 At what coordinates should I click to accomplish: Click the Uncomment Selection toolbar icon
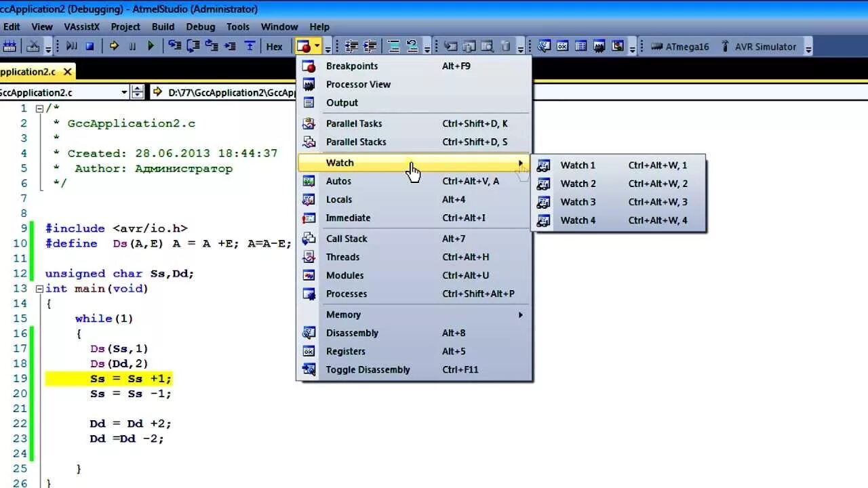412,46
